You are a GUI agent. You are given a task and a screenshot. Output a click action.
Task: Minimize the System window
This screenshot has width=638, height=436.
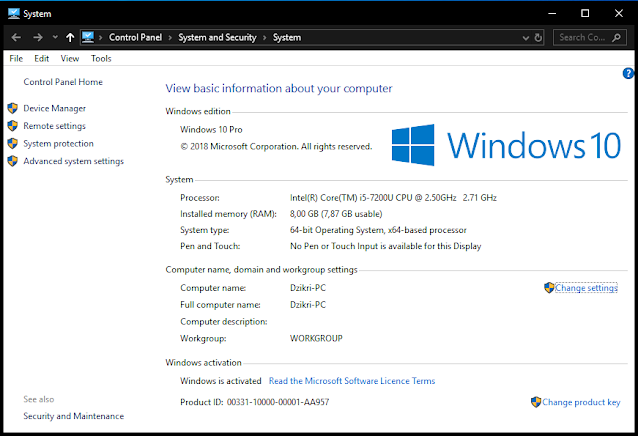point(552,13)
